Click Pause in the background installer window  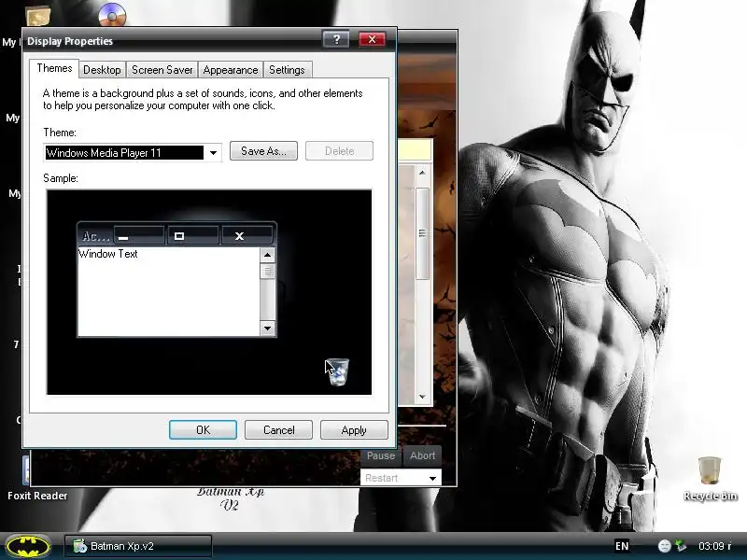pyautogui.click(x=381, y=455)
